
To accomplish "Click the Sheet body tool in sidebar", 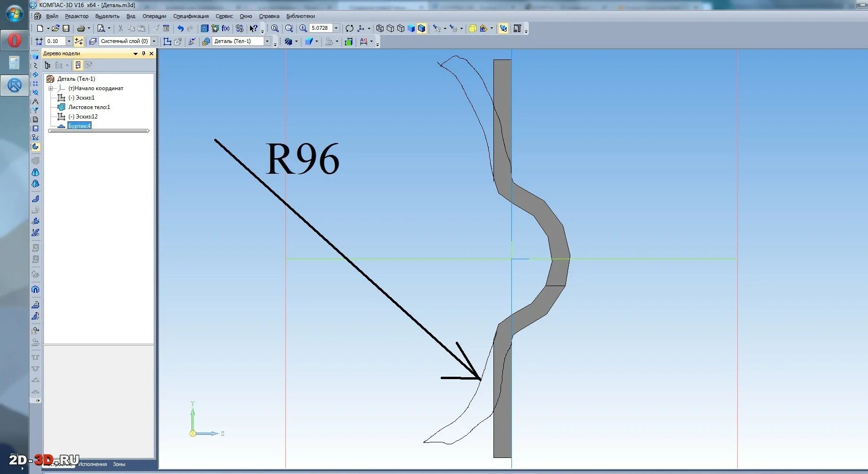I will click(35, 161).
